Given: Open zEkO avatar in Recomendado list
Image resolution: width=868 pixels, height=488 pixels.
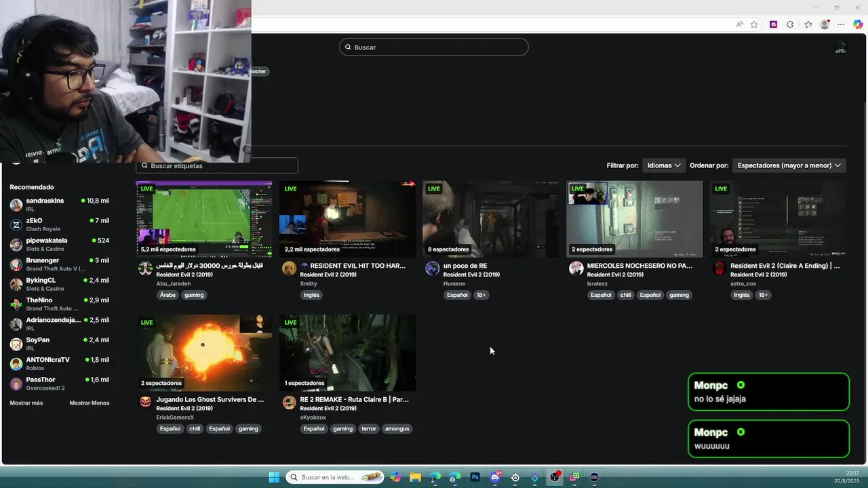Looking at the screenshot, I should click(x=16, y=224).
